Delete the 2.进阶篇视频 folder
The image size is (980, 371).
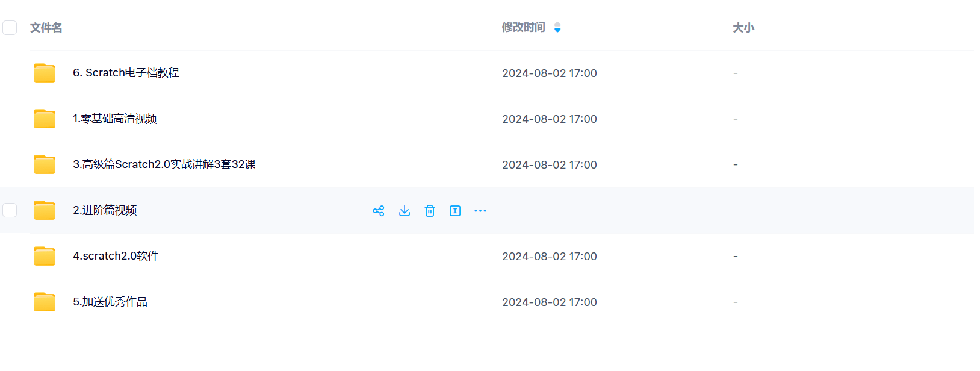[x=430, y=211]
